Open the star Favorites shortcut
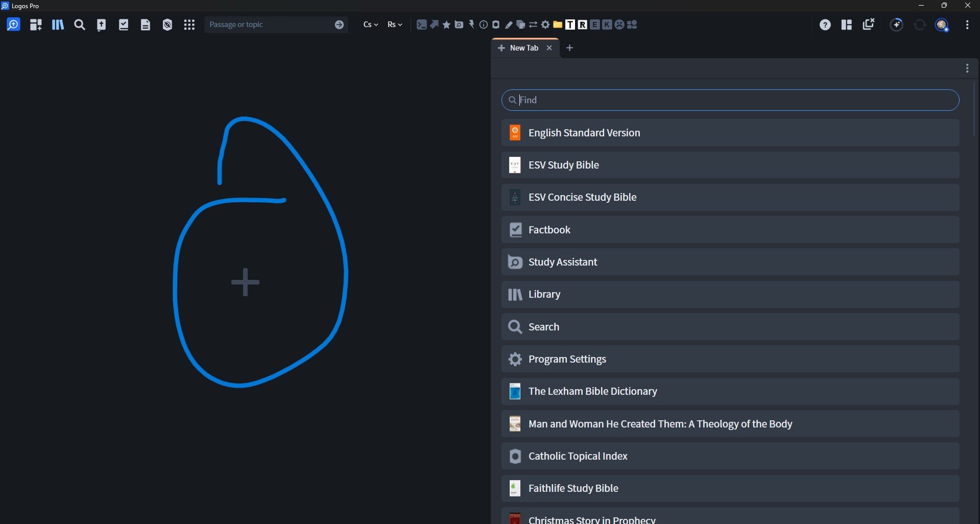The image size is (980, 524). [x=446, y=25]
